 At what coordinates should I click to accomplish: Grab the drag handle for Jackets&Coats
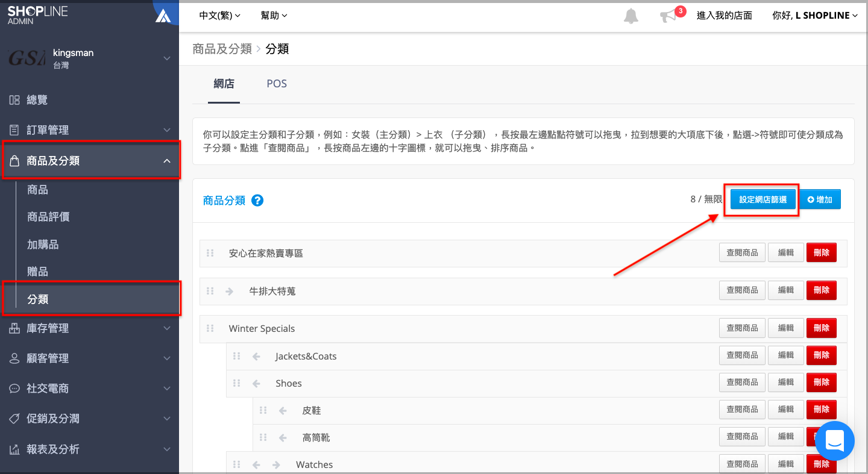pos(237,356)
